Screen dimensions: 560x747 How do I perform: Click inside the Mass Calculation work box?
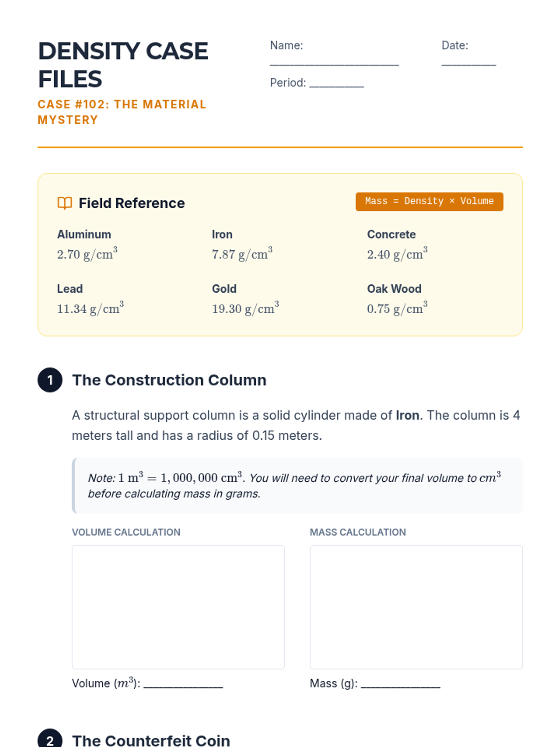[x=416, y=607]
